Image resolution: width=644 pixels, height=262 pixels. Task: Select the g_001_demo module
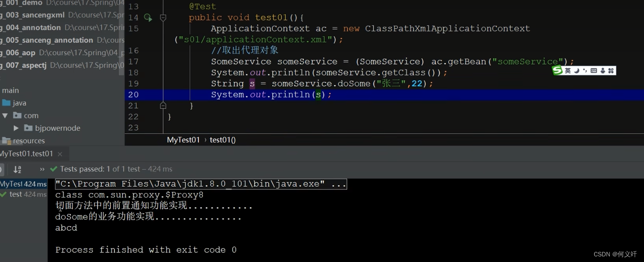pos(21,3)
